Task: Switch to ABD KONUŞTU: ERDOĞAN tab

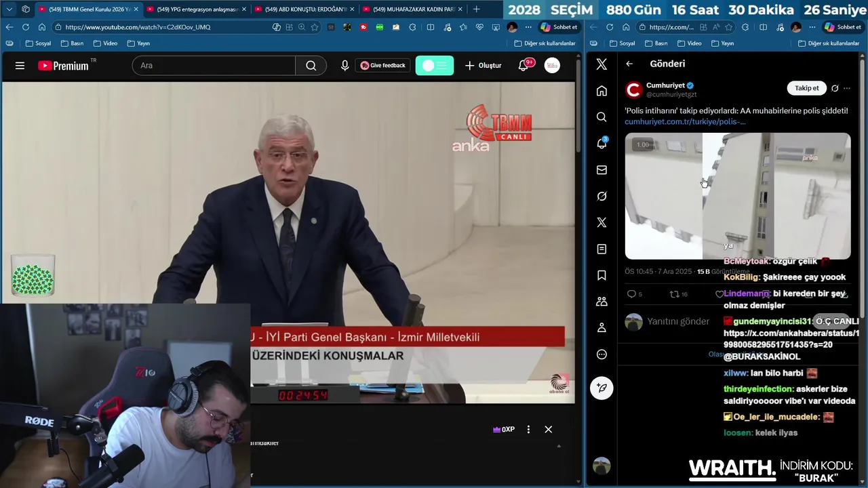Action: pyautogui.click(x=303, y=9)
